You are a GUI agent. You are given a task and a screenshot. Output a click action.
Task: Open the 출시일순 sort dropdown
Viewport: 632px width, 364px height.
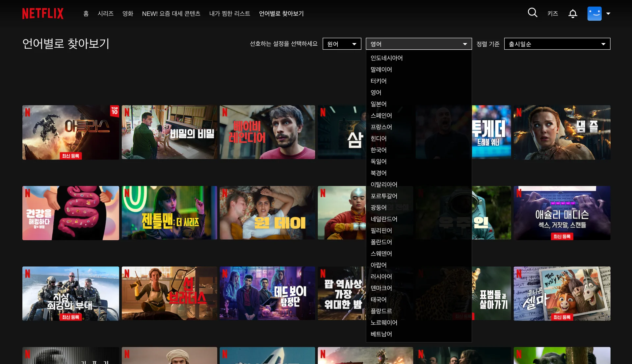(557, 44)
